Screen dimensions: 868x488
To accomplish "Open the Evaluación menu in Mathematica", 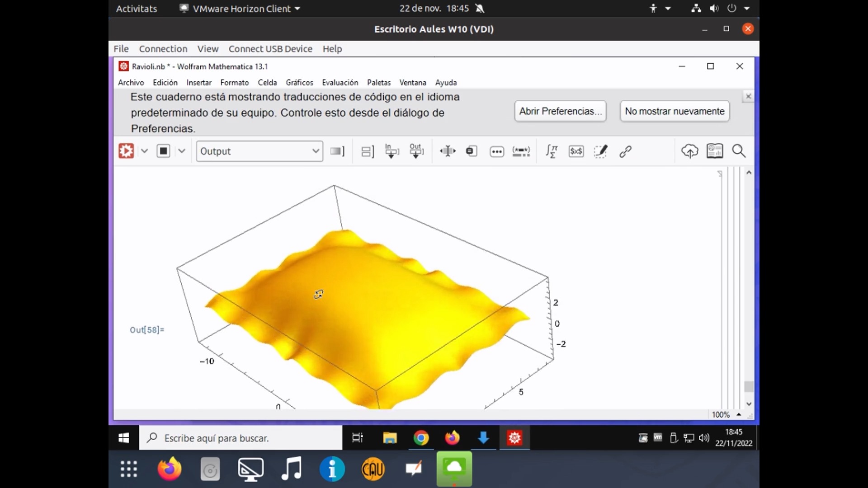I will [340, 82].
